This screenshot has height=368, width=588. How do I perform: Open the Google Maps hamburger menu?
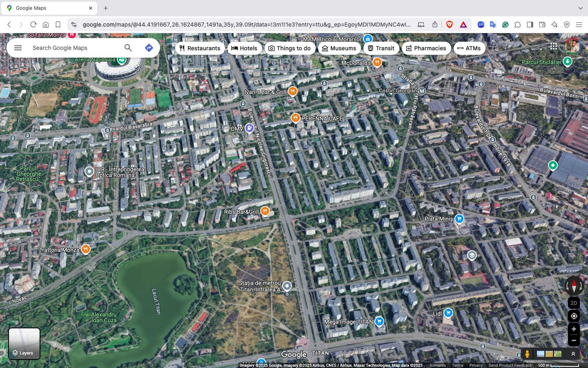pyautogui.click(x=18, y=48)
